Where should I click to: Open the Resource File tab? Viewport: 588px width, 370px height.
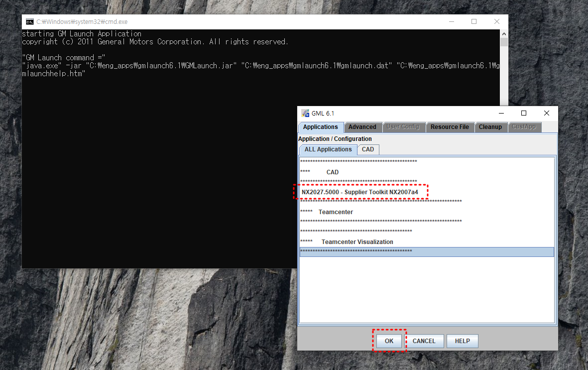[450, 127]
